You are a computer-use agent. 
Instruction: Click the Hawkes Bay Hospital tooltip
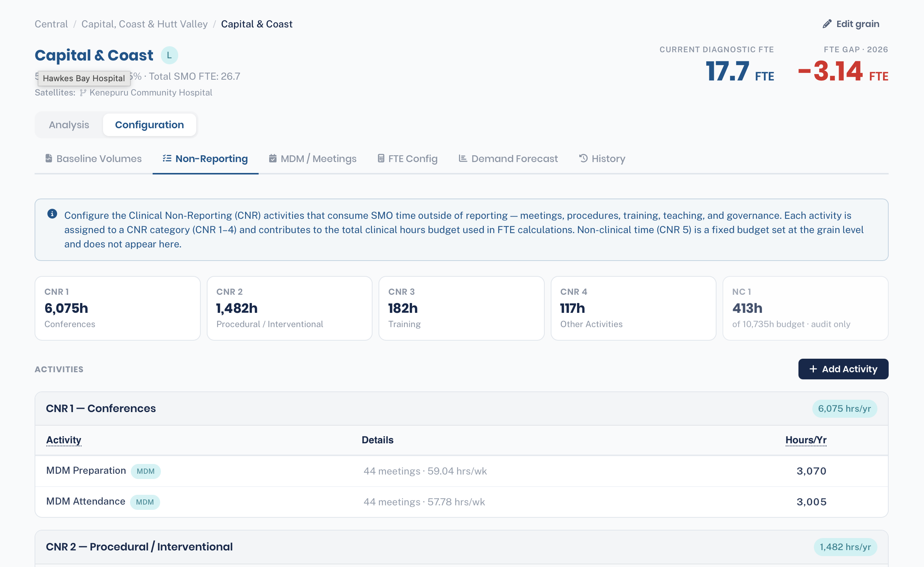(x=84, y=78)
